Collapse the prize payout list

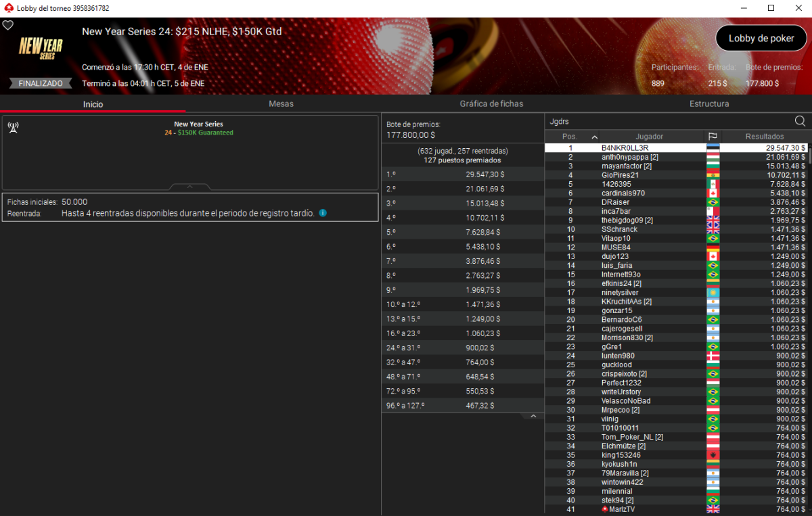(x=533, y=417)
